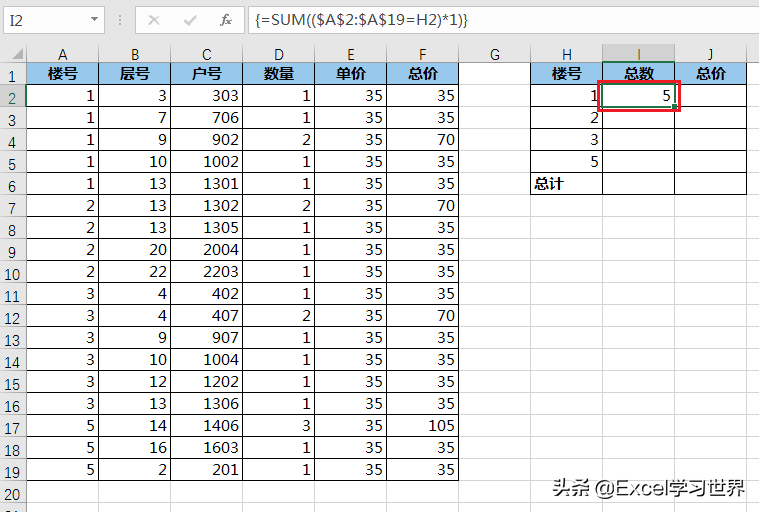
Task: Select column E header
Action: (x=350, y=54)
